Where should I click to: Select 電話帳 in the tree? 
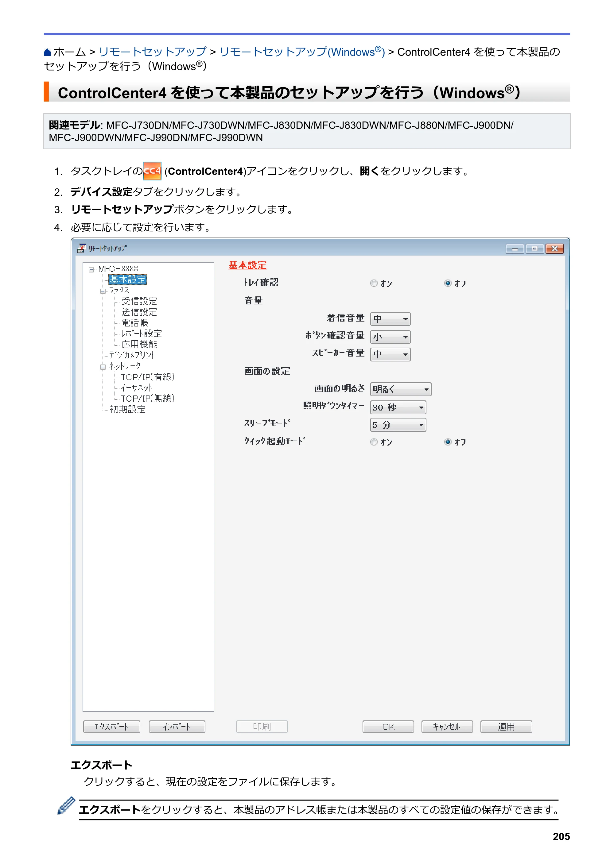(134, 323)
